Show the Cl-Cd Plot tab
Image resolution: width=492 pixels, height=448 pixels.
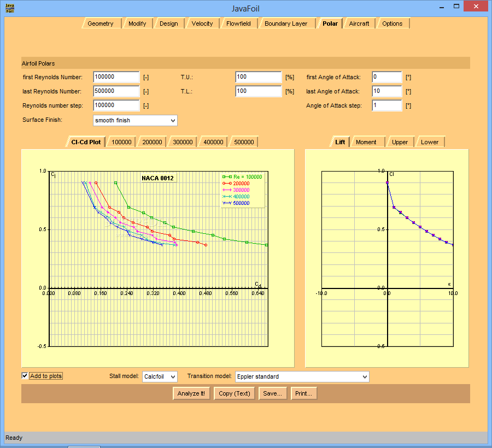86,142
